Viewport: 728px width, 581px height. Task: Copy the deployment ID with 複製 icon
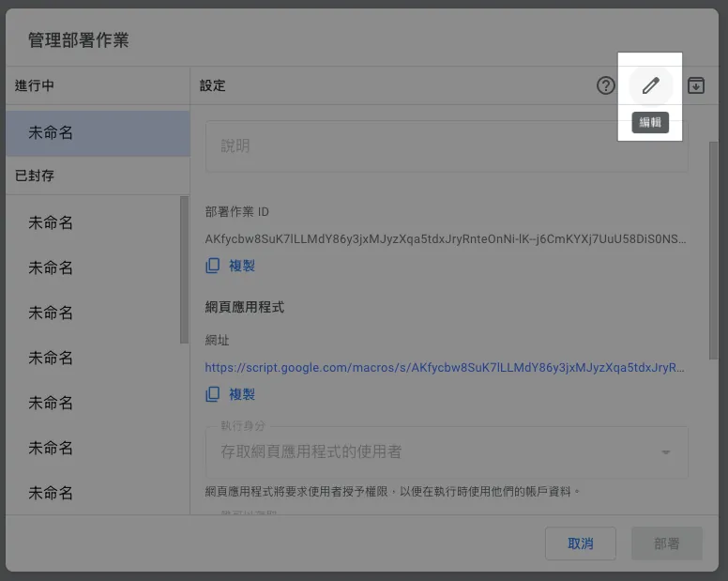(x=231, y=266)
